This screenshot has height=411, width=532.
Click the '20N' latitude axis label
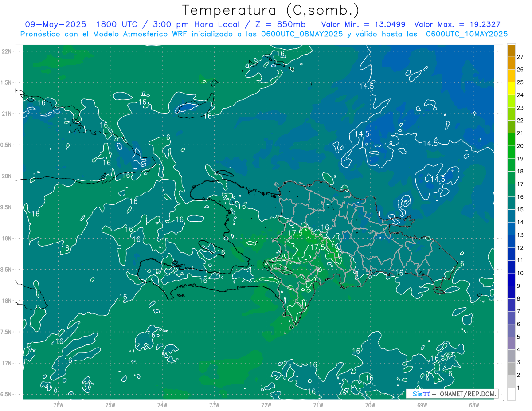click(x=6, y=176)
